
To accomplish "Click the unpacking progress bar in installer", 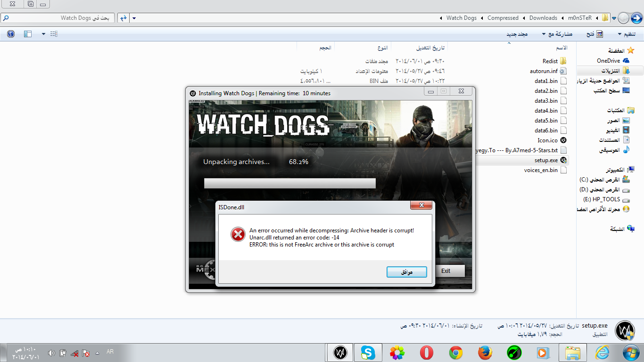I will (x=289, y=183).
